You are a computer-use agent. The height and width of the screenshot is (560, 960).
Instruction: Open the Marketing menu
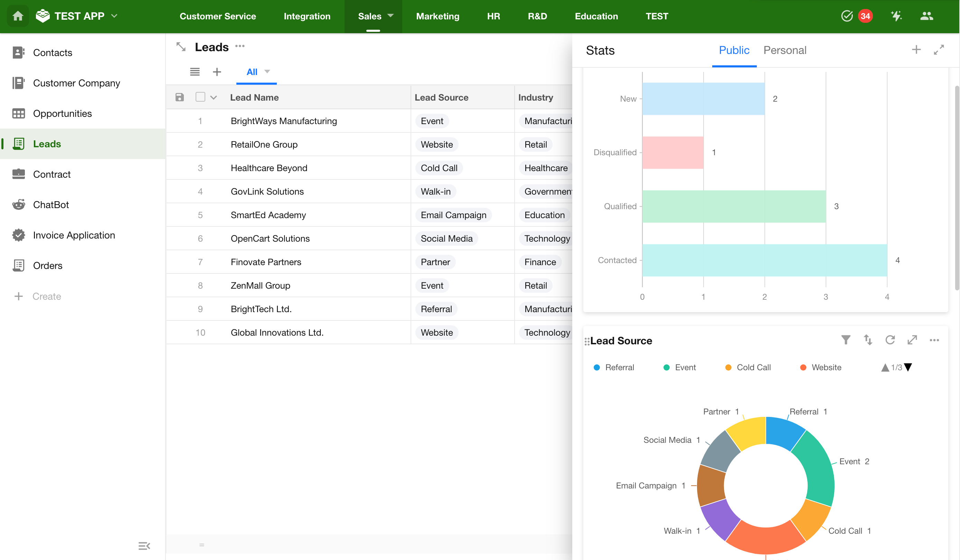pyautogui.click(x=437, y=16)
